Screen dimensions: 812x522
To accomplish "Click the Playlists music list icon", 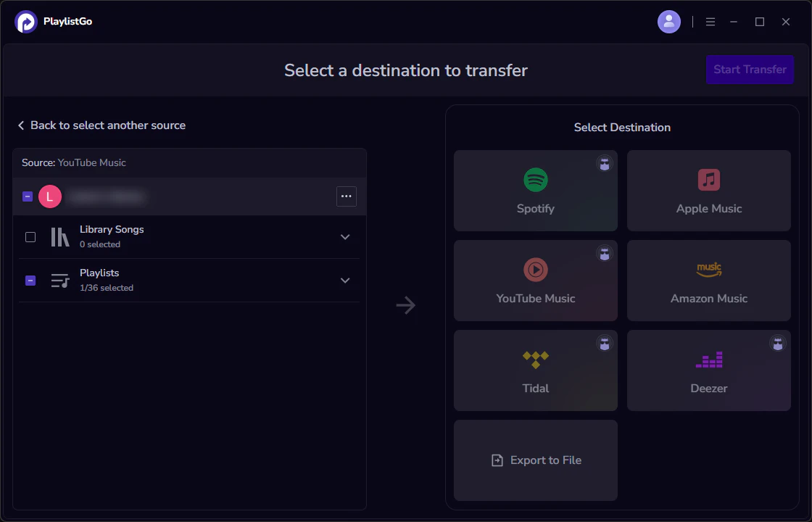I will pyautogui.click(x=60, y=280).
